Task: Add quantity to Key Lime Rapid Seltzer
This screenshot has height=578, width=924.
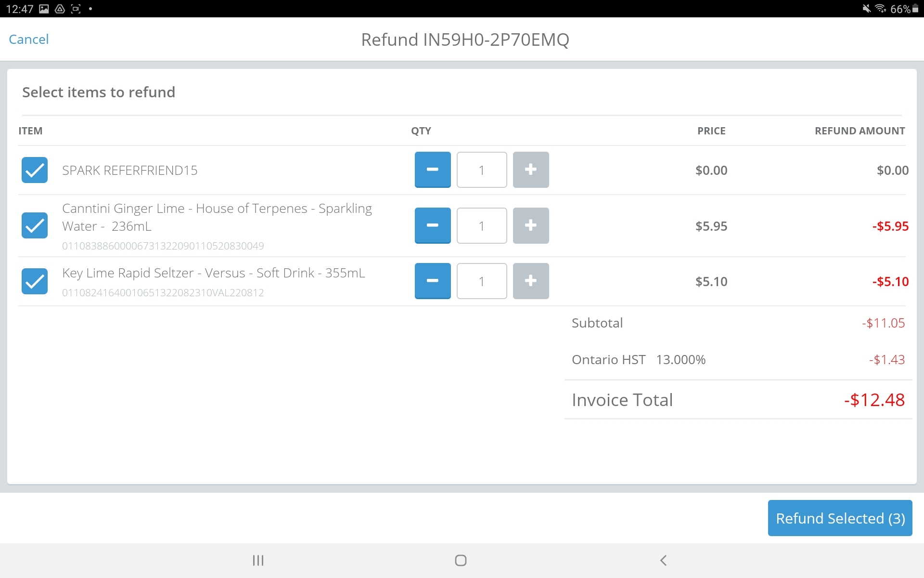Action: coord(530,281)
